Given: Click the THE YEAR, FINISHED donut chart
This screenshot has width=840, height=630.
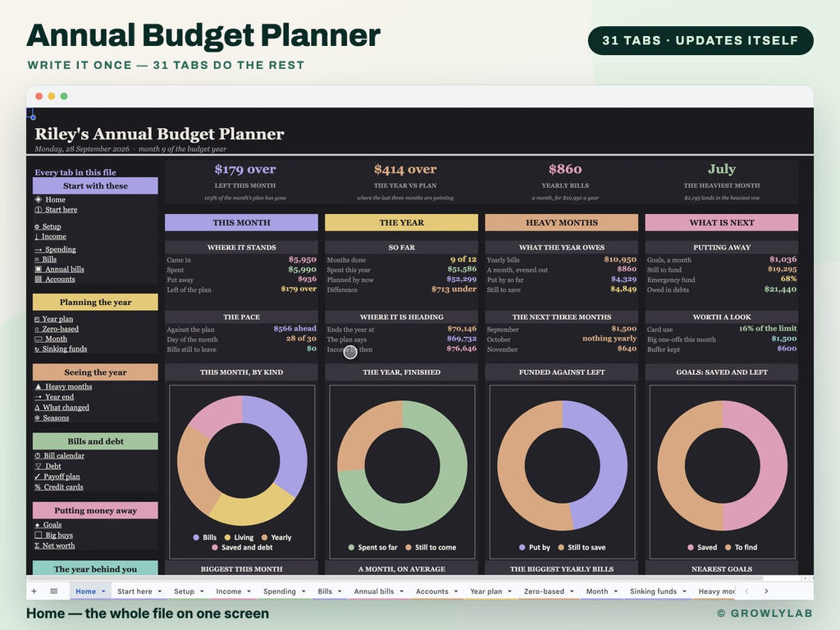Looking at the screenshot, I should (402, 466).
